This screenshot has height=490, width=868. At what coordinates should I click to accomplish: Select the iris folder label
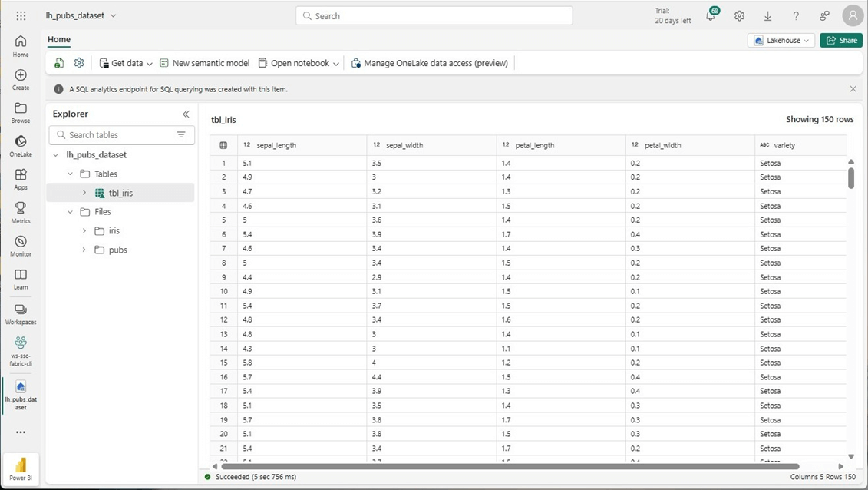(114, 231)
